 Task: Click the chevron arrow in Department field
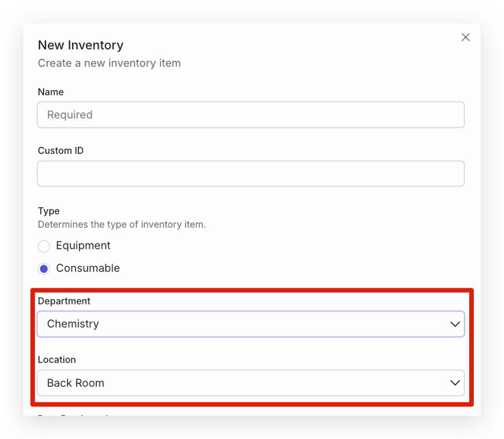[455, 324]
